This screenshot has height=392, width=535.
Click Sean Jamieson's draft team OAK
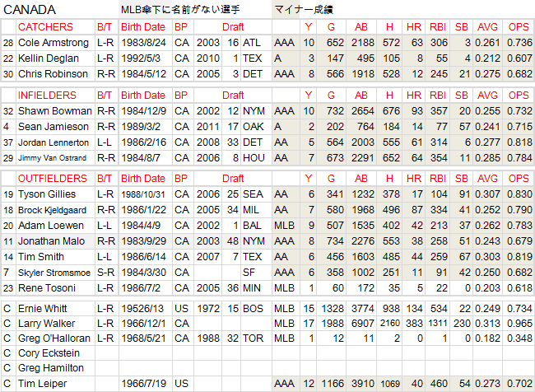tap(254, 127)
